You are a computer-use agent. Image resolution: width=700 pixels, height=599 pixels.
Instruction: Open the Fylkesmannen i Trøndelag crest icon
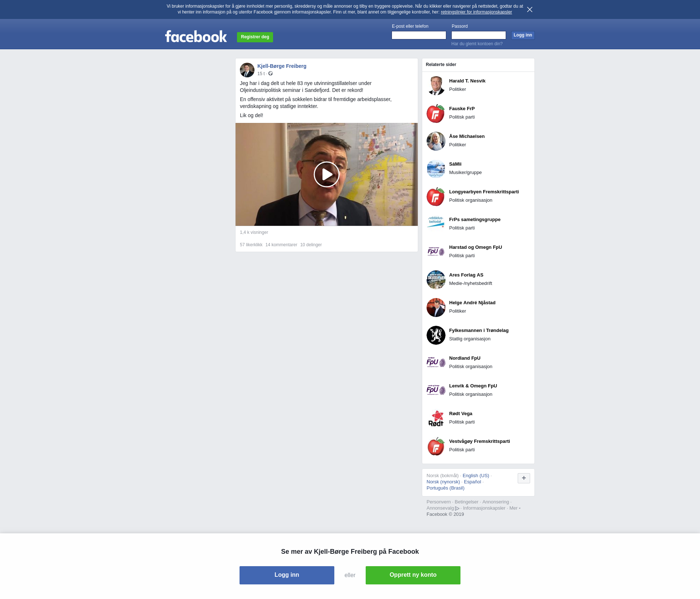[x=436, y=335]
